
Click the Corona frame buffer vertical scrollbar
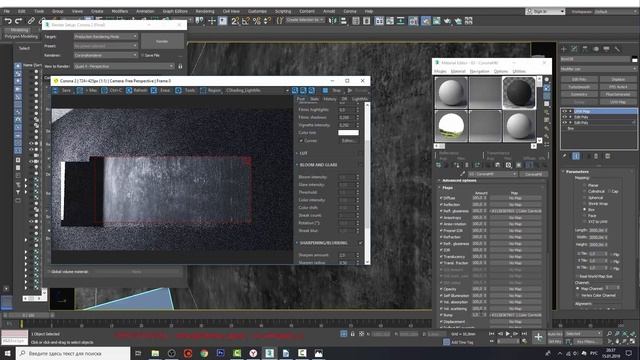pos(367,182)
